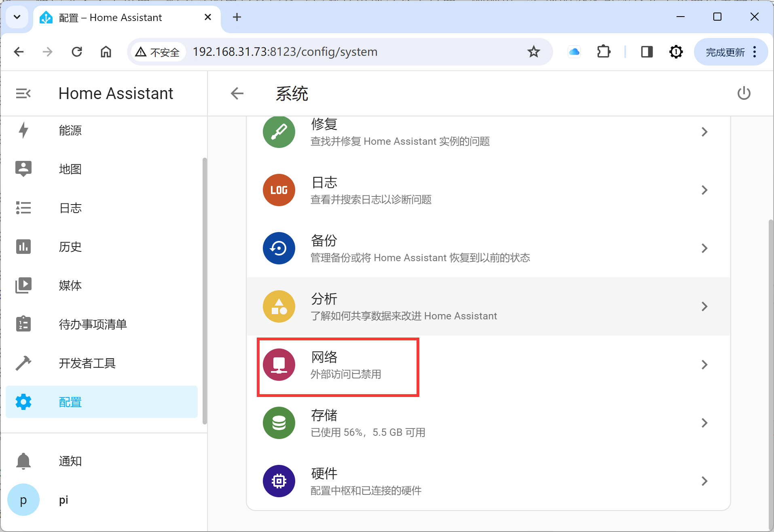
Task: Expand 备份 row chevron
Action: point(704,248)
